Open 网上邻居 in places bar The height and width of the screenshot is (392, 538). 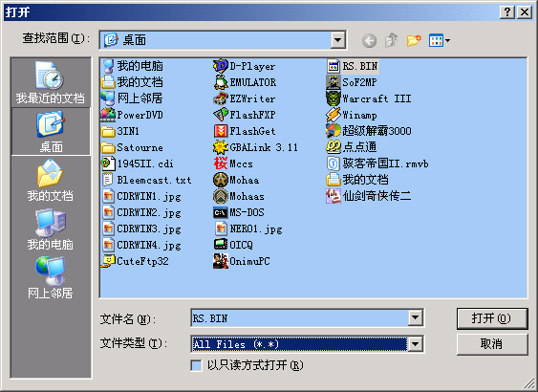point(51,277)
